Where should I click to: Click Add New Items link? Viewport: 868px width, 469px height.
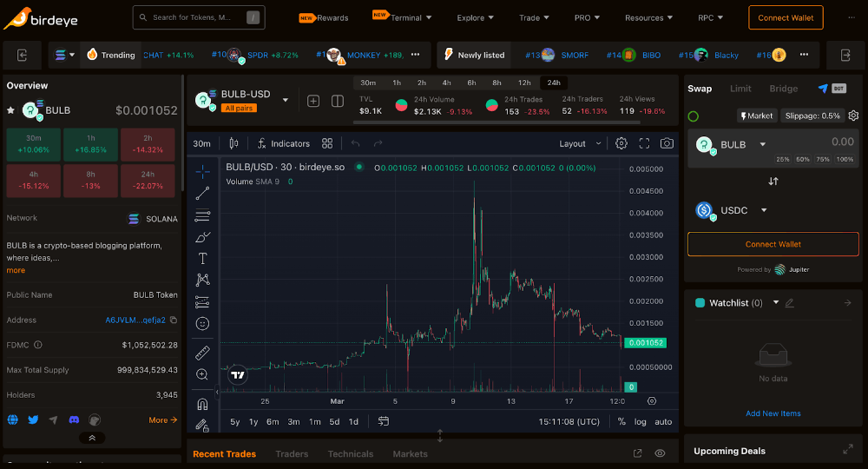[x=773, y=413]
